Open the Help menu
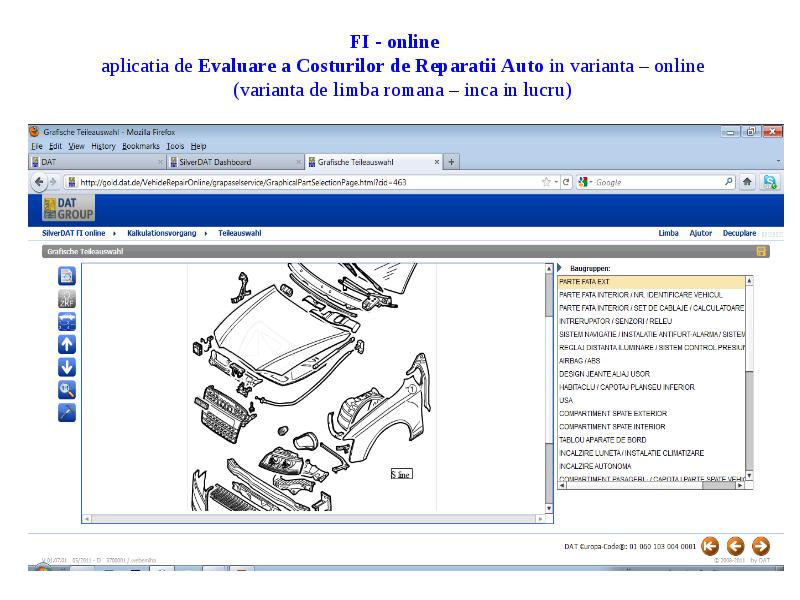800x600 pixels. (x=198, y=146)
